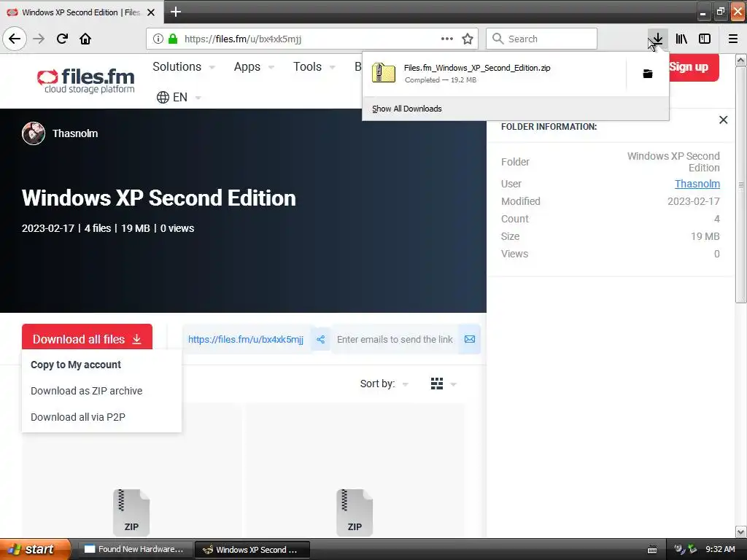
Task: Open the Sort by dropdown
Action: click(x=384, y=384)
